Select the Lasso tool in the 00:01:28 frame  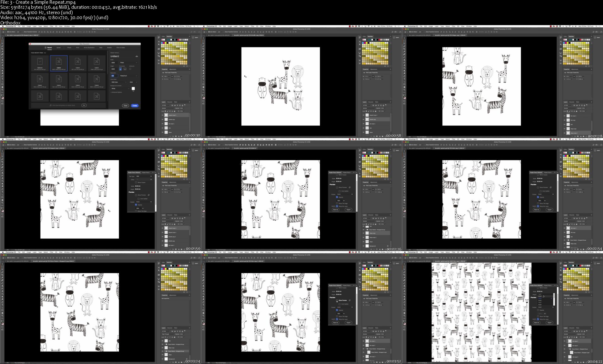pyautogui.click(x=404, y=43)
